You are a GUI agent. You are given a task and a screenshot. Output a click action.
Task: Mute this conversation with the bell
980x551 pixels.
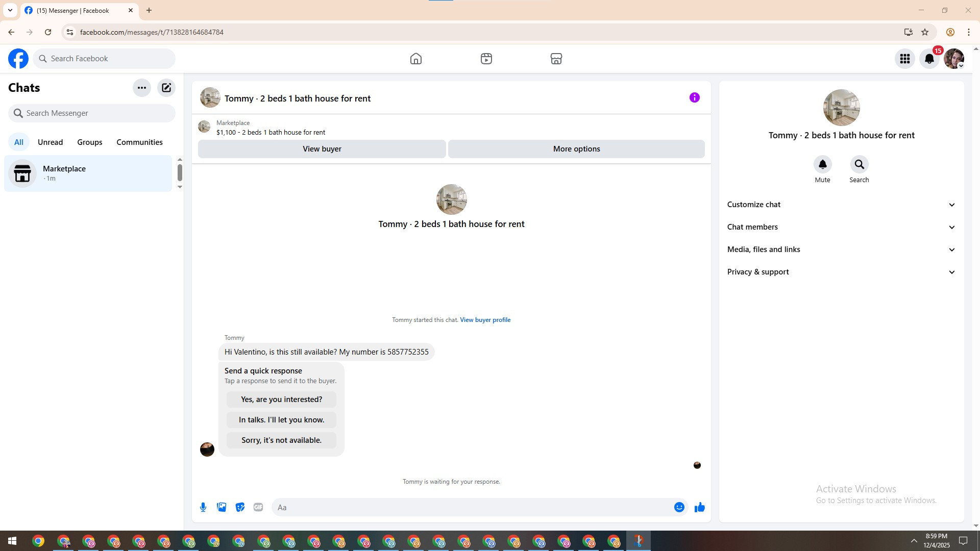(822, 164)
